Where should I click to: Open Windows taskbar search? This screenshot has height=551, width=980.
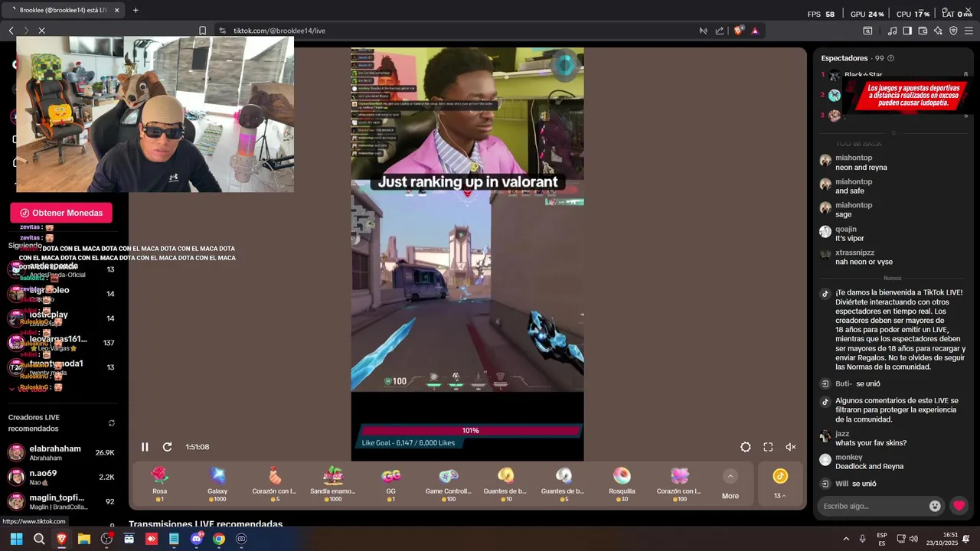(39, 539)
